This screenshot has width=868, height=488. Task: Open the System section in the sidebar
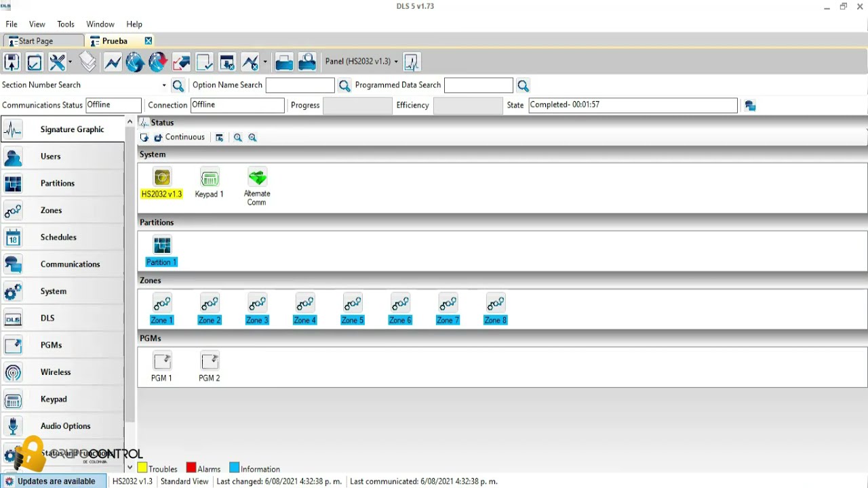[x=62, y=291]
